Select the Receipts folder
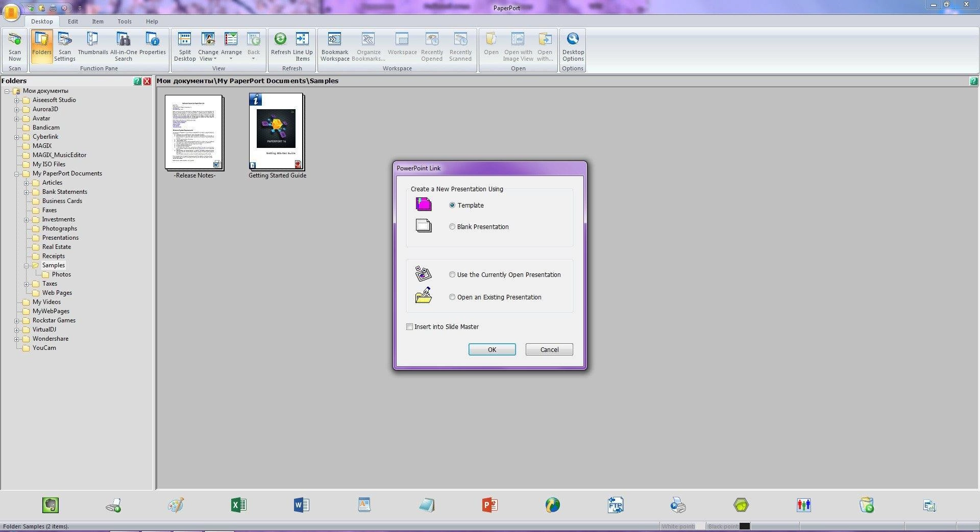 point(54,256)
